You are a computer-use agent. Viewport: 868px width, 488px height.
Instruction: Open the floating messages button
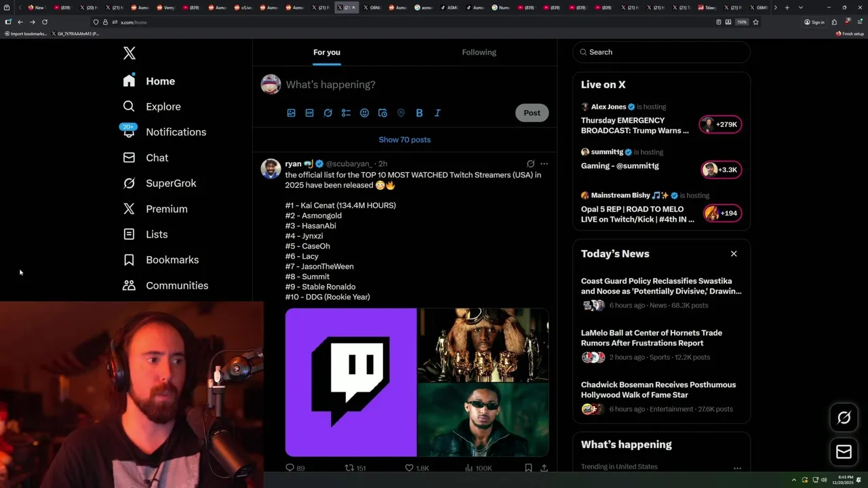(x=844, y=452)
